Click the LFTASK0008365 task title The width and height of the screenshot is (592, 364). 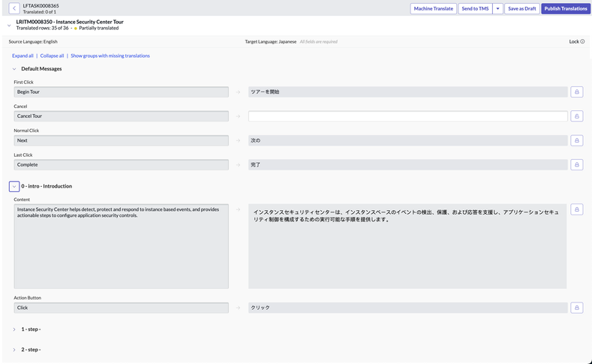coord(41,6)
